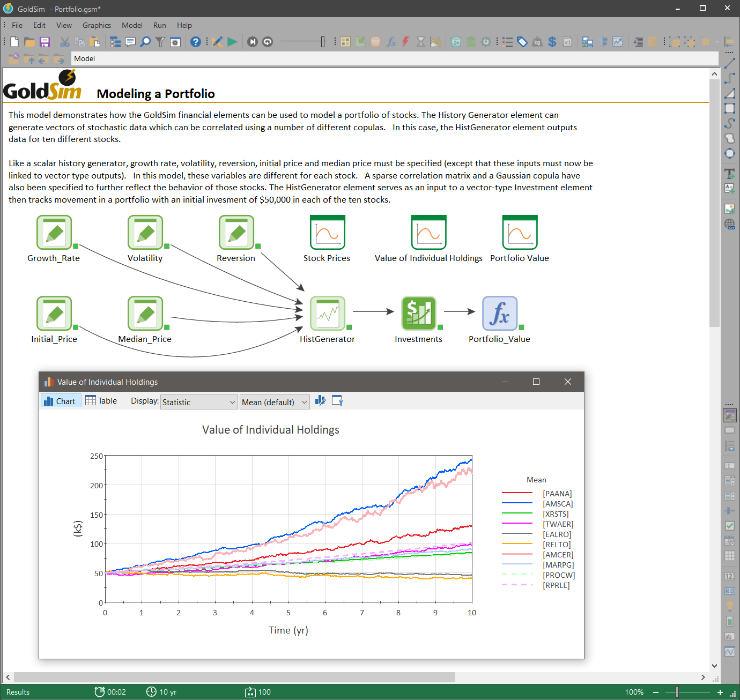The image size is (740, 700).
Task: Open the Find magnifier tool
Action: tap(145, 42)
